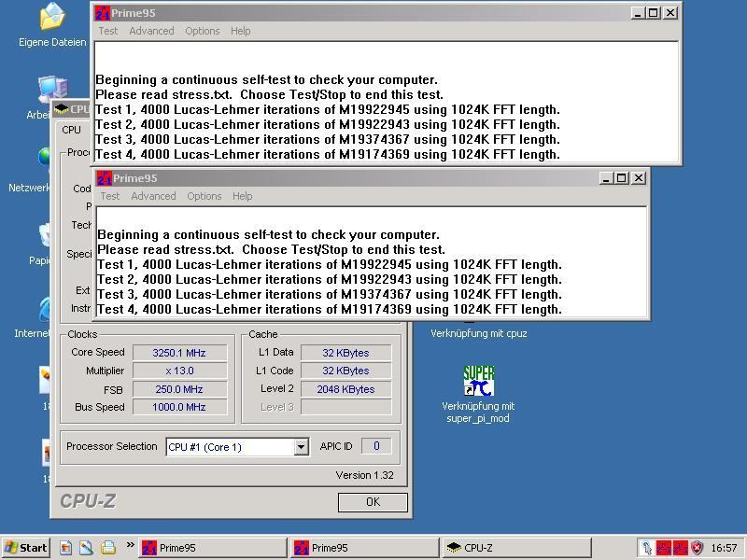The image size is (747, 560).
Task: Click the L1 Data value 32 KBytes
Action: tap(345, 353)
